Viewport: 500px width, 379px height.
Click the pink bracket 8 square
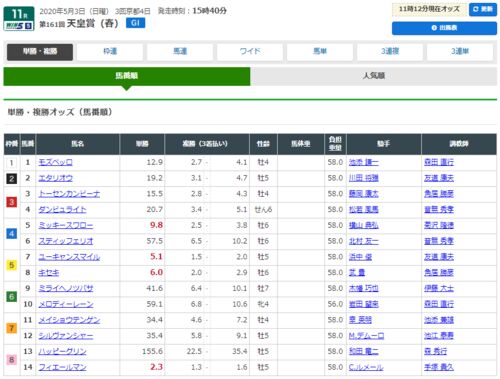click(12, 360)
